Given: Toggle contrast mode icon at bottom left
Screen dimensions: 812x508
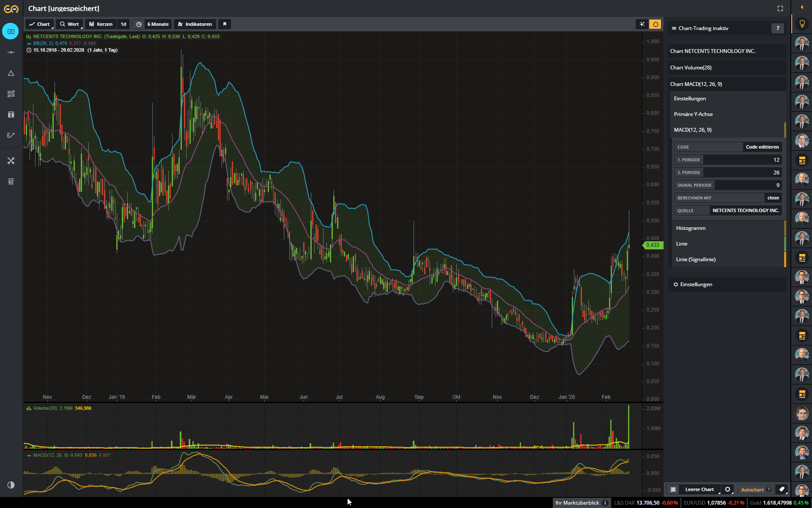Looking at the screenshot, I should [11, 485].
